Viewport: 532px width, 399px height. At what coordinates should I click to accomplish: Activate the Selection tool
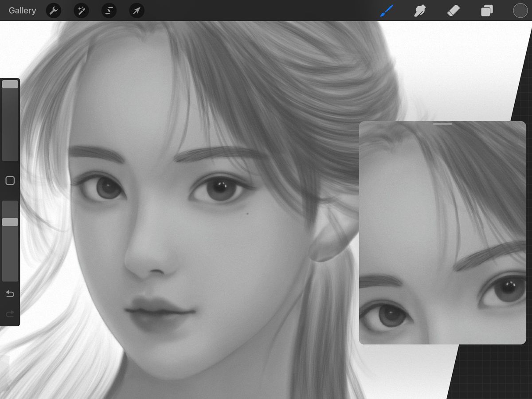click(x=109, y=11)
